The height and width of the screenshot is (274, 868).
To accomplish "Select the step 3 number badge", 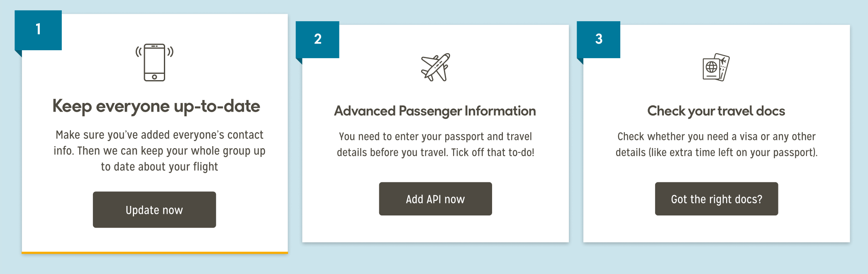I will click(599, 39).
